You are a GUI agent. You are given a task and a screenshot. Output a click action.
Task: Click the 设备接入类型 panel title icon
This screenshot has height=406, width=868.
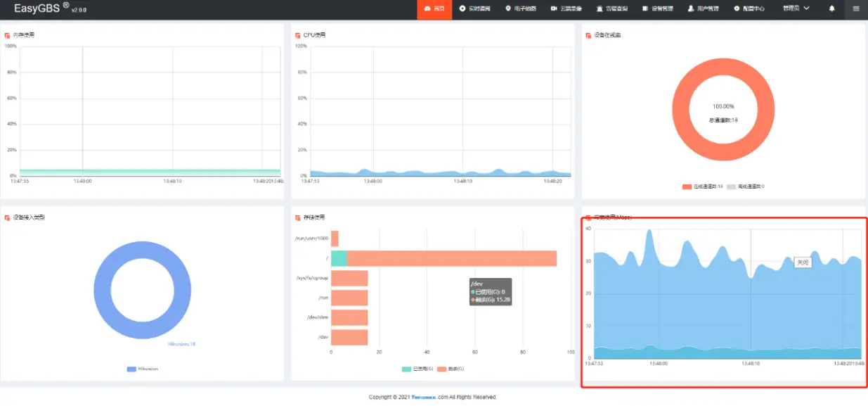click(x=7, y=217)
